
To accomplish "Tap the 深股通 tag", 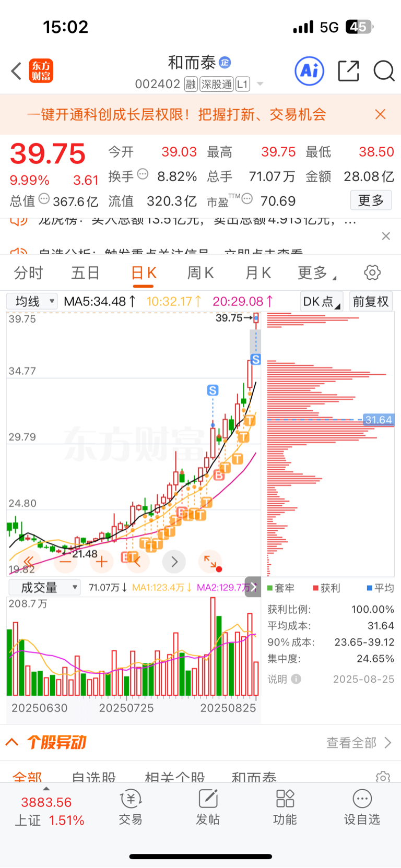I will [x=217, y=84].
